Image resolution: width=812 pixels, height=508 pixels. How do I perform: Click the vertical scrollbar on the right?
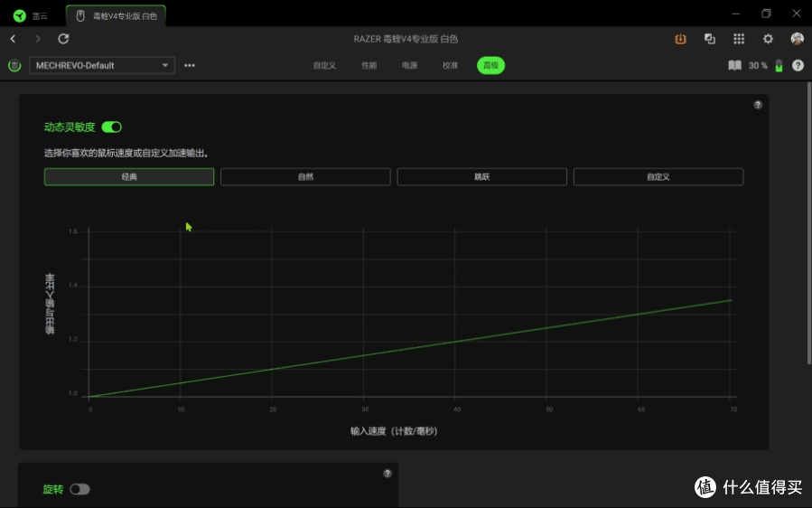tap(809, 223)
